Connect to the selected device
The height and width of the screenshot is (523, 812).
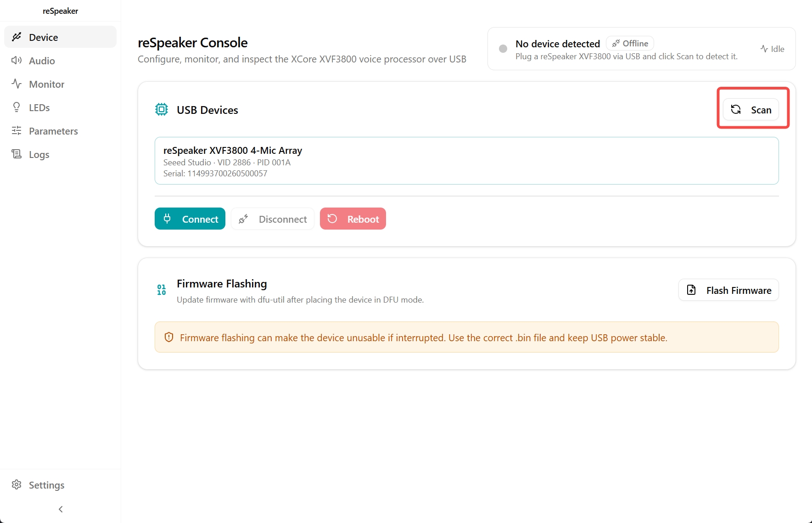[190, 219]
